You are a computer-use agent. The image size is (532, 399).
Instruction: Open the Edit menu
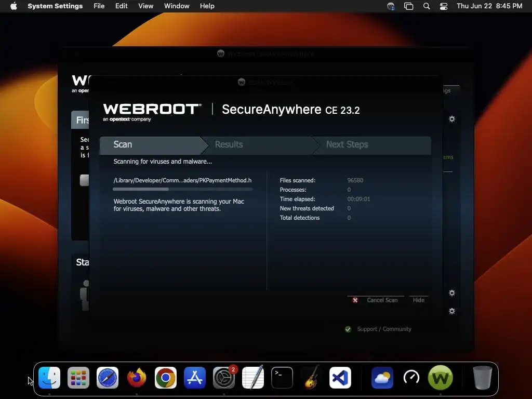(121, 6)
